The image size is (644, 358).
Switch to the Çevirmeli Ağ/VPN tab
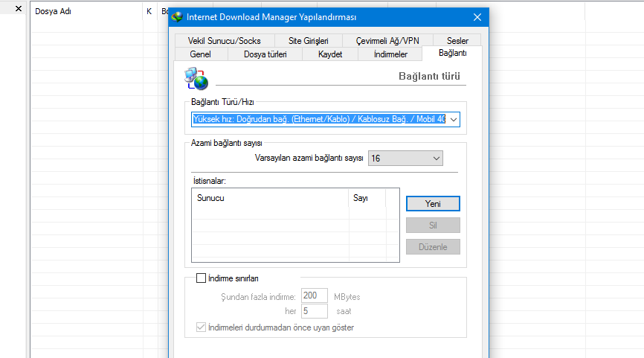(387, 41)
